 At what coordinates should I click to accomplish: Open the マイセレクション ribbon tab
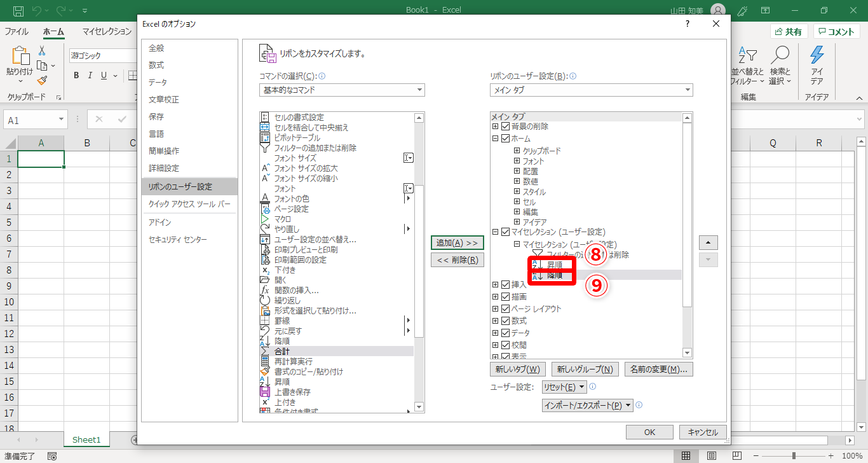point(106,31)
